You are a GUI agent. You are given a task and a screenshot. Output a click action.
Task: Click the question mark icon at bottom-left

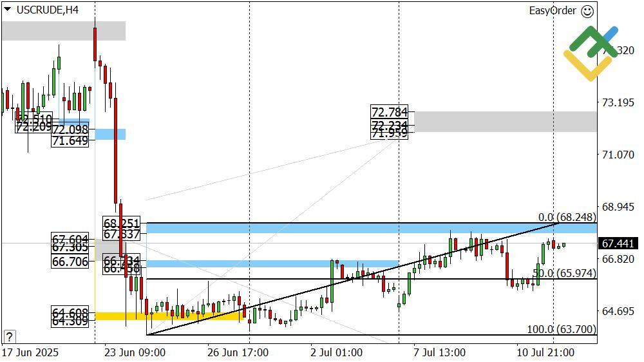pos(9,336)
